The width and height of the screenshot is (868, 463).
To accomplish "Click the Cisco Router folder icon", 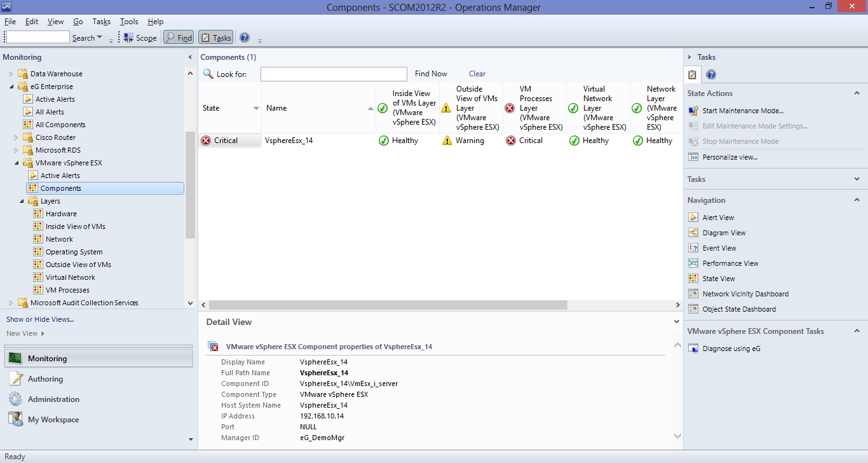I will pyautogui.click(x=28, y=137).
